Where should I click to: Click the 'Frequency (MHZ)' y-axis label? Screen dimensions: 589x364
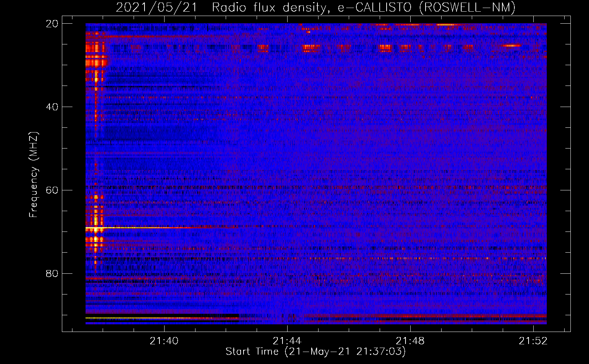coord(33,175)
